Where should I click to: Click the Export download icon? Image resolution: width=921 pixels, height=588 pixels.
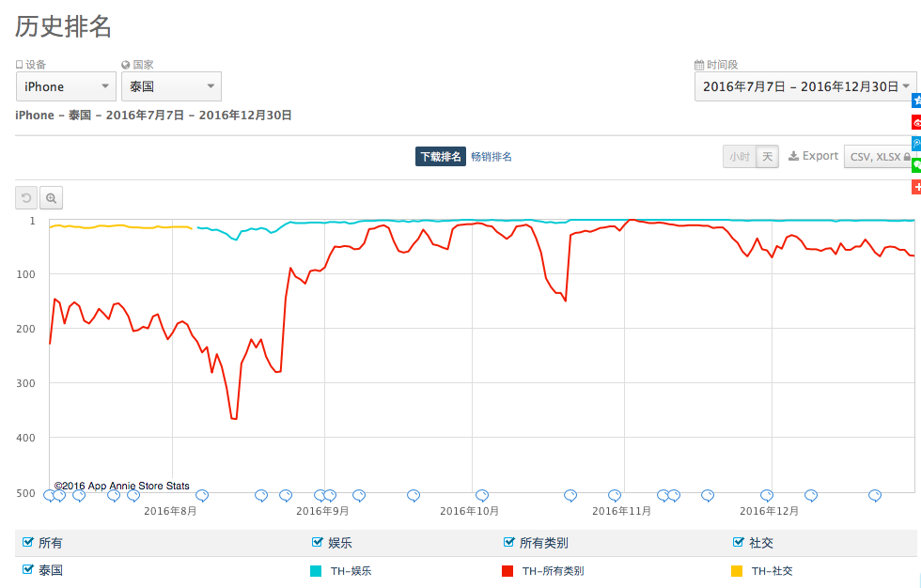793,156
